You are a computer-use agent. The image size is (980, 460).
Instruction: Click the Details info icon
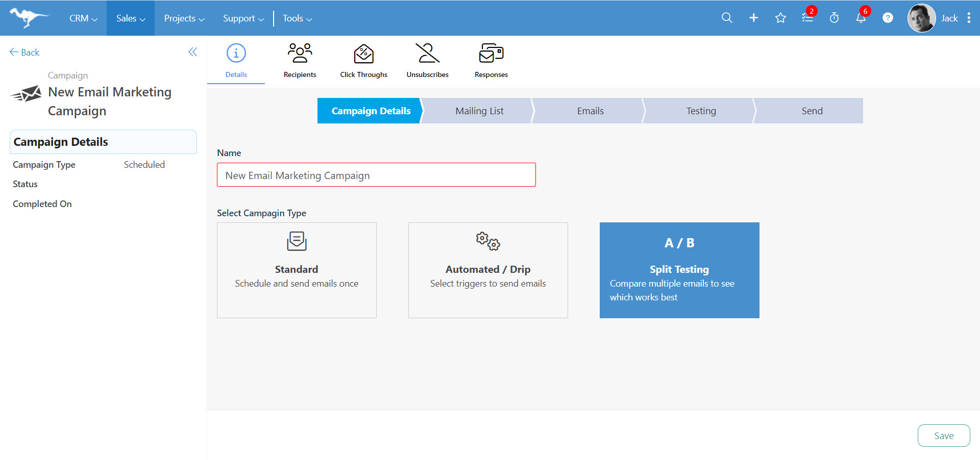point(236,53)
